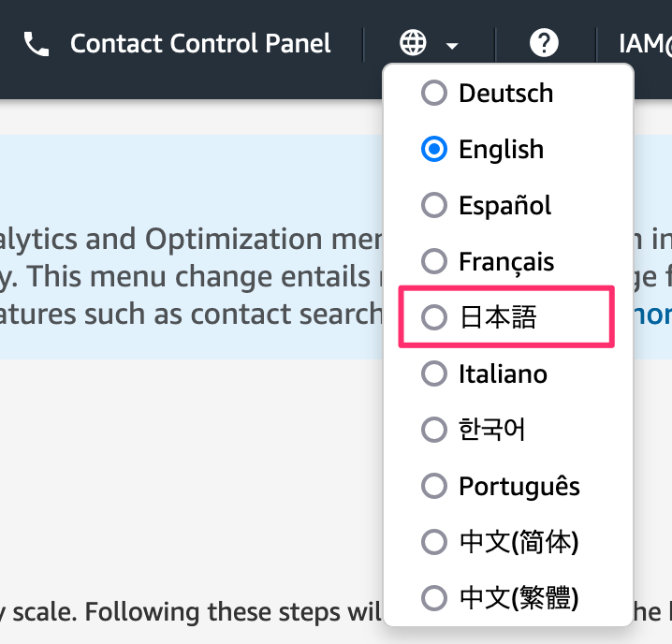The width and height of the screenshot is (672, 644).
Task: Select the English radio button
Action: tap(434, 150)
